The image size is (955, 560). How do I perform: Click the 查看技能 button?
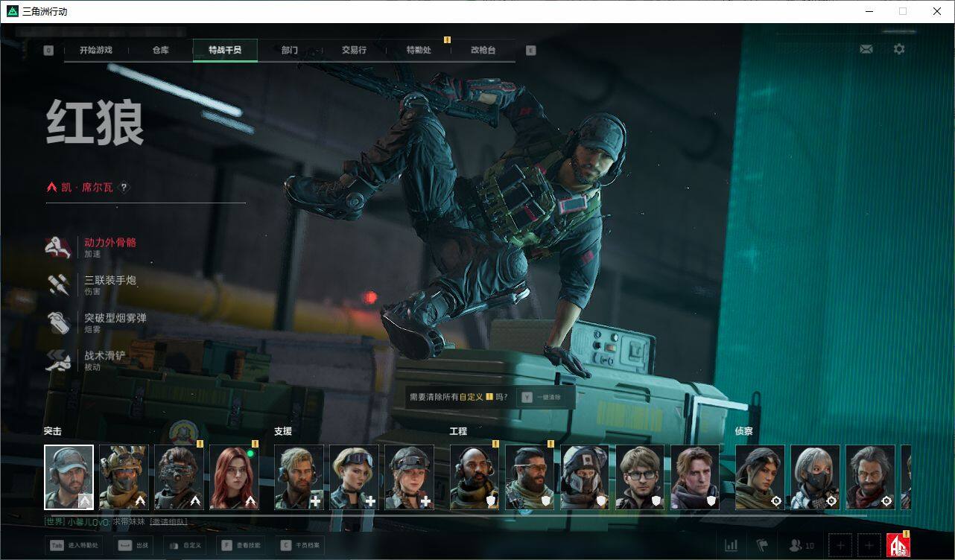(x=242, y=545)
